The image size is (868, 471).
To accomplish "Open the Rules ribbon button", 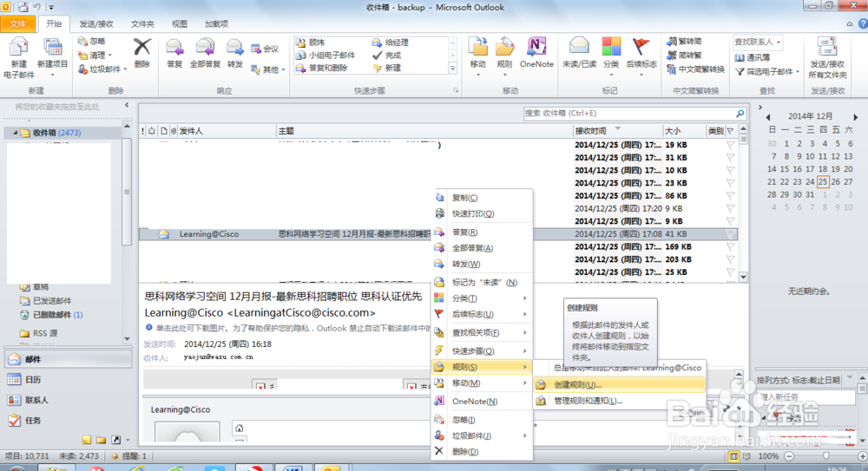I will 504,56.
